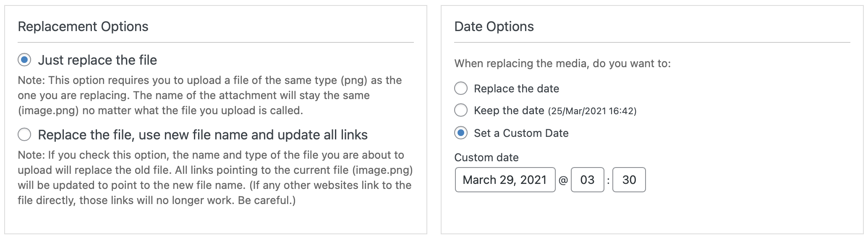Click the 'March 29, 2021' date field
Screen dimensions: 868x241
[x=505, y=180]
